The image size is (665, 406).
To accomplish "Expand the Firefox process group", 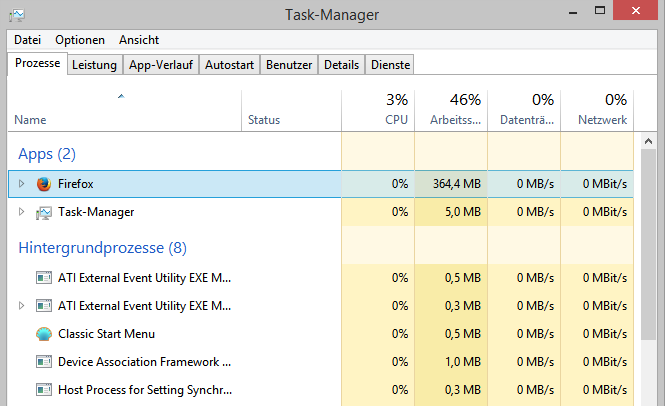I will [x=21, y=184].
